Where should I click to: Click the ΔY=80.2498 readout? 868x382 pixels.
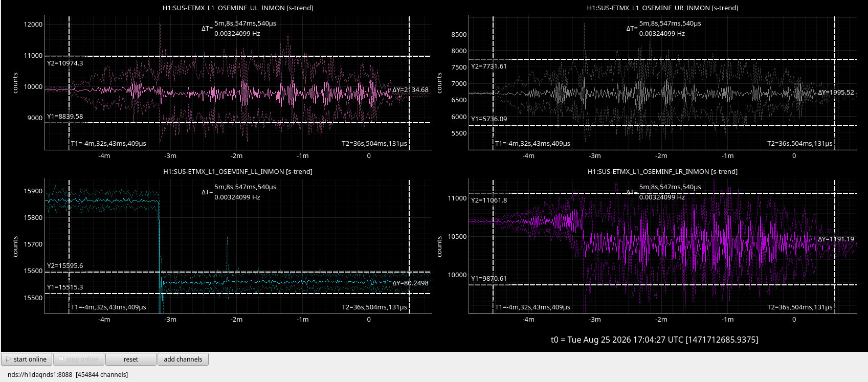point(410,283)
